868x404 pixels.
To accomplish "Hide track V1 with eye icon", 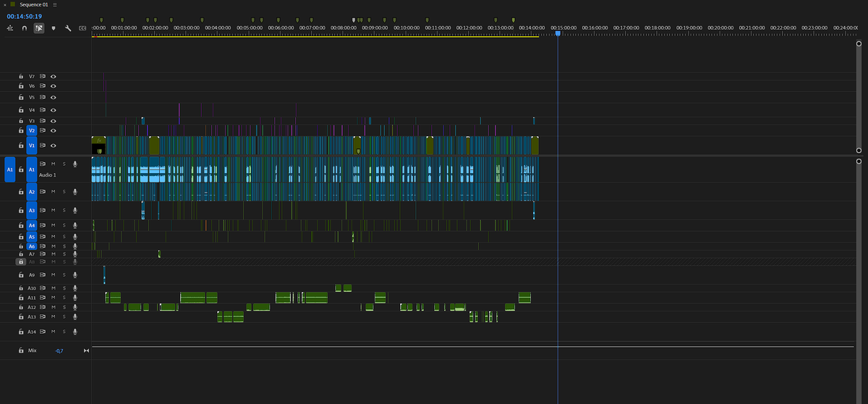I will tap(54, 146).
